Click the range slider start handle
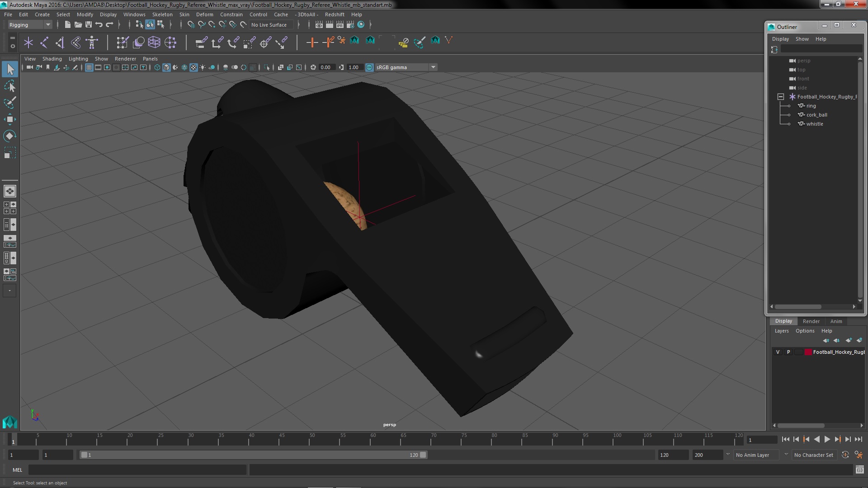The image size is (868, 488). pos(84,455)
